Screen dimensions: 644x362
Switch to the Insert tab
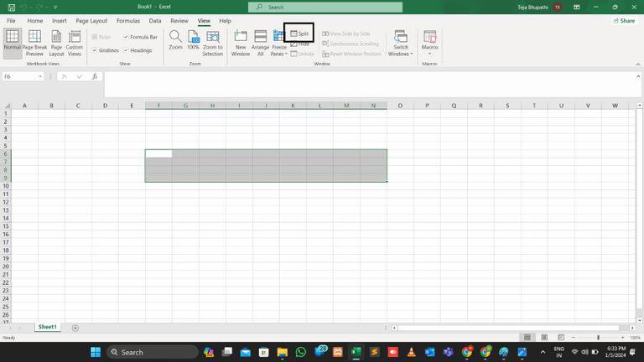60,20
